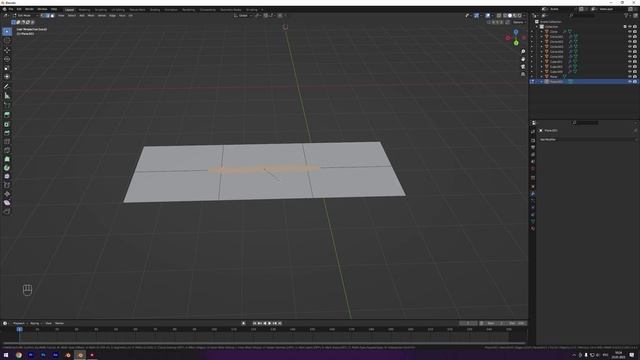Open the Output properties tab
The width and height of the screenshot is (640, 360).
coord(533,148)
